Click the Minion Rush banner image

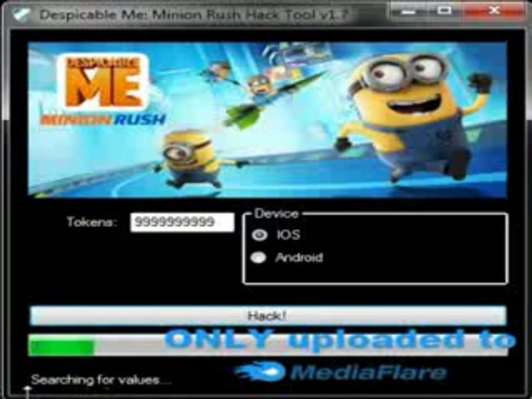[x=267, y=120]
